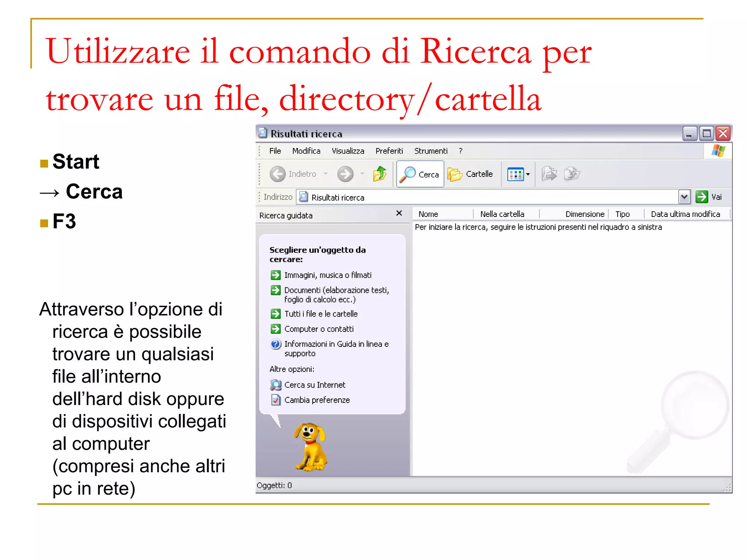The height and width of the screenshot is (560, 747).
Task: Toggle the Cerca search button
Action: point(420,174)
